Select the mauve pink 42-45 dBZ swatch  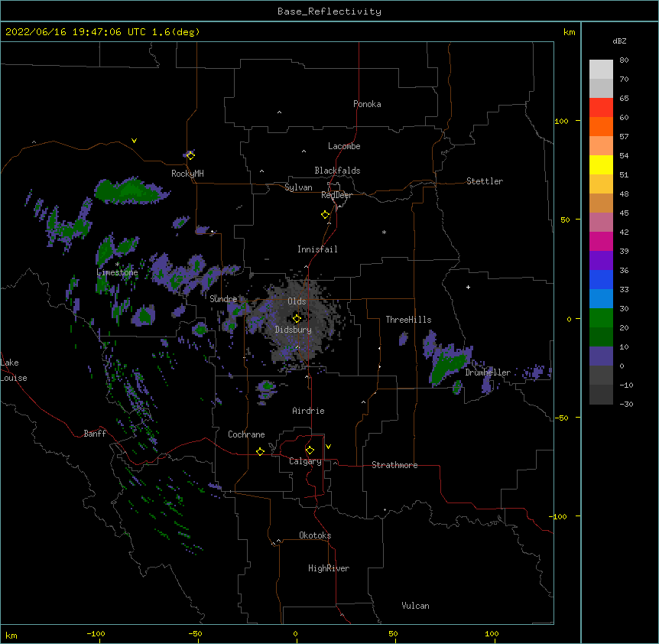[601, 223]
